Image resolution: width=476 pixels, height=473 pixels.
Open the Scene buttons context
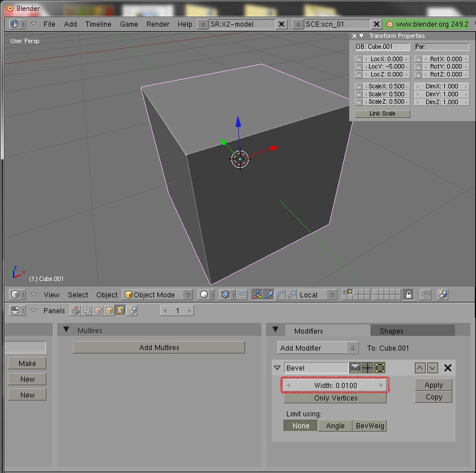[132, 310]
